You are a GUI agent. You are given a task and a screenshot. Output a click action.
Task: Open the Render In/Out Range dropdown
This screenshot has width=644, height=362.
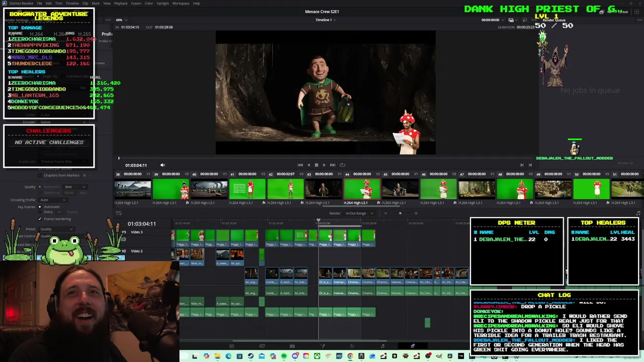(359, 213)
